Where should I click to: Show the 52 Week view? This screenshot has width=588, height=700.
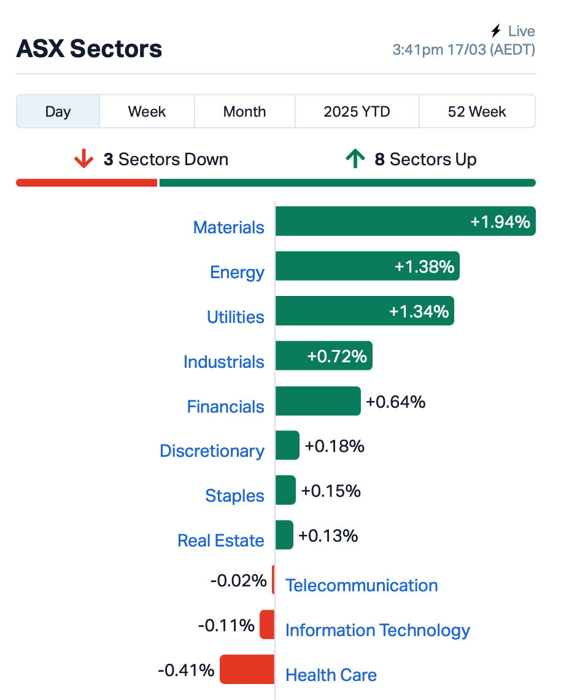click(477, 111)
